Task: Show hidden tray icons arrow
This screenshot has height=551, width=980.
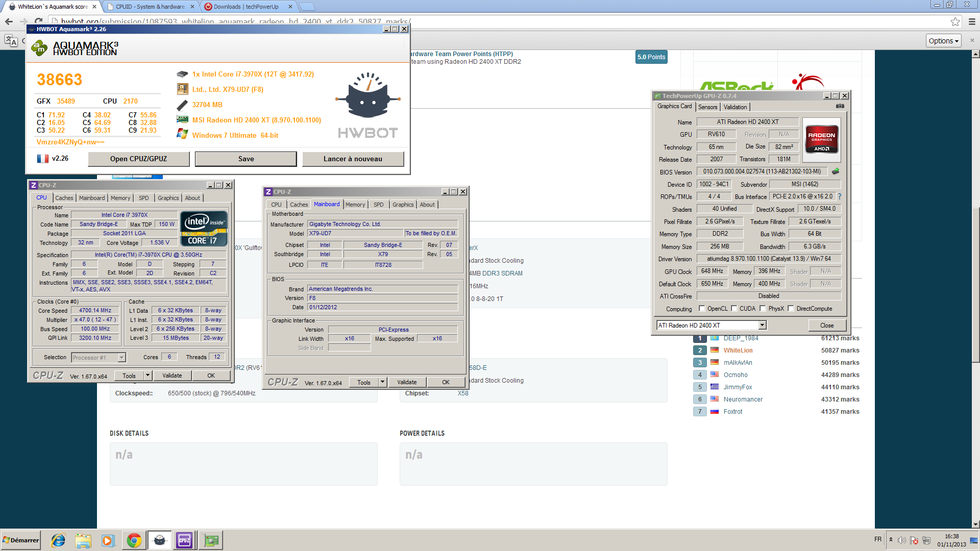Action: pyautogui.click(x=891, y=540)
